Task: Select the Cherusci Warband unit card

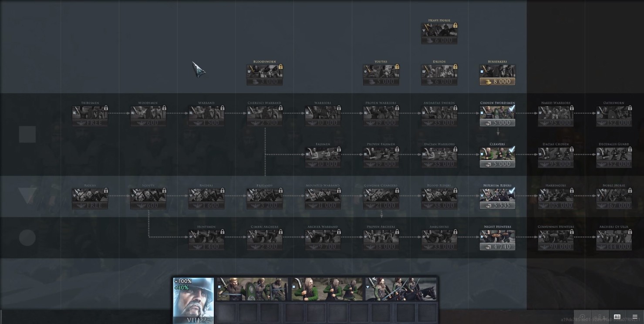Action: (x=265, y=116)
